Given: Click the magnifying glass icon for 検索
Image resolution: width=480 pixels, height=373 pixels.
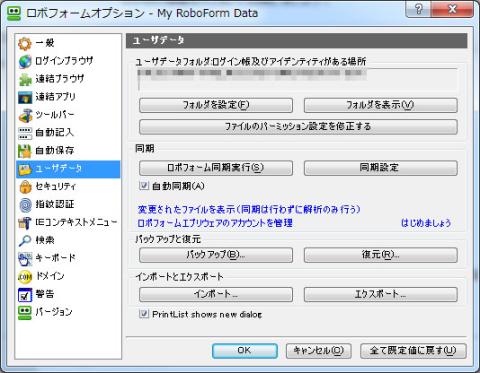Looking at the screenshot, I should (x=25, y=241).
